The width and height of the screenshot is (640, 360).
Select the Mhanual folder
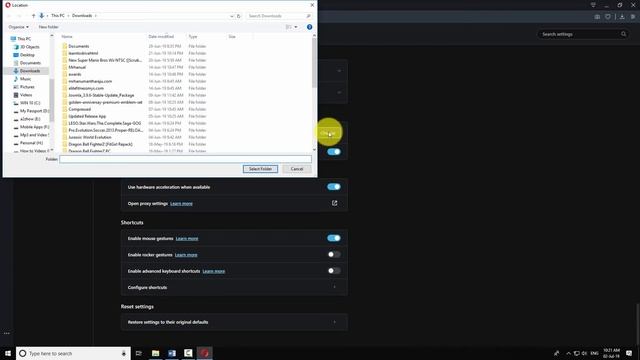77,67
